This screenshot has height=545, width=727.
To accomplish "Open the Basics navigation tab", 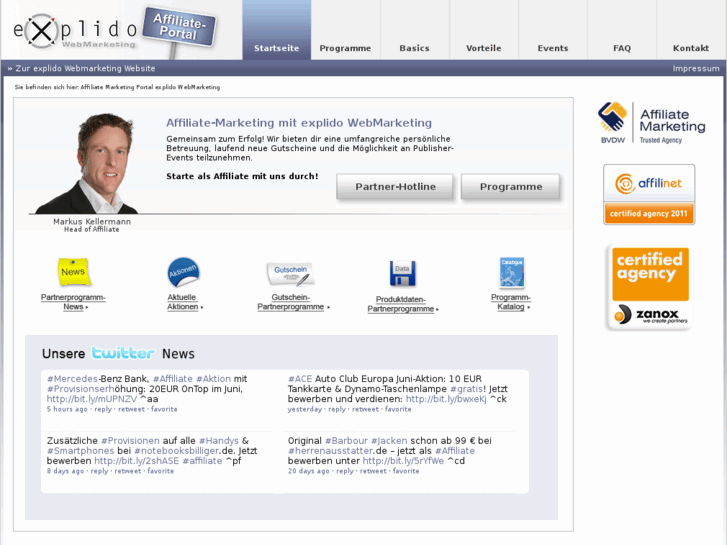I will coord(415,30).
